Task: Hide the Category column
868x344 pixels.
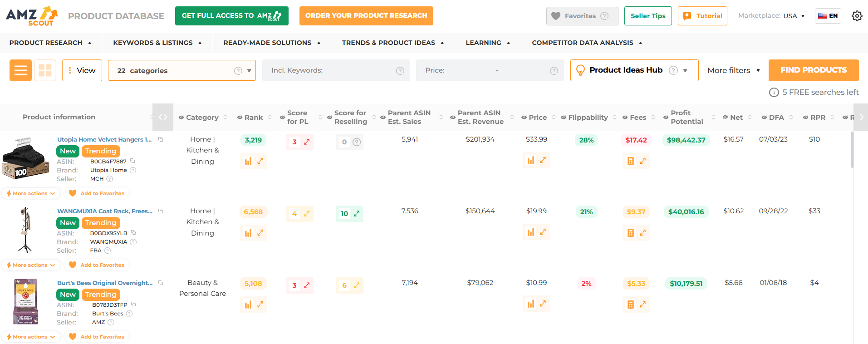Action: pos(181,118)
